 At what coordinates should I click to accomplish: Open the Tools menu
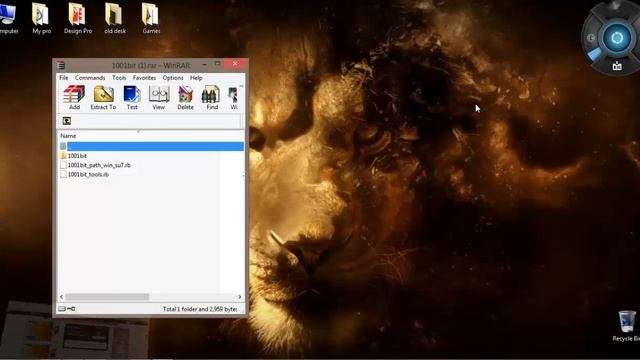[x=119, y=78]
